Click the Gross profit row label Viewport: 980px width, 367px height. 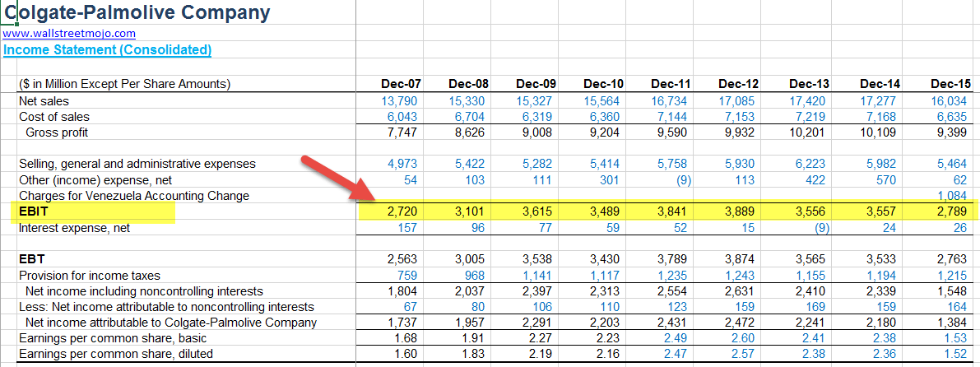[57, 132]
